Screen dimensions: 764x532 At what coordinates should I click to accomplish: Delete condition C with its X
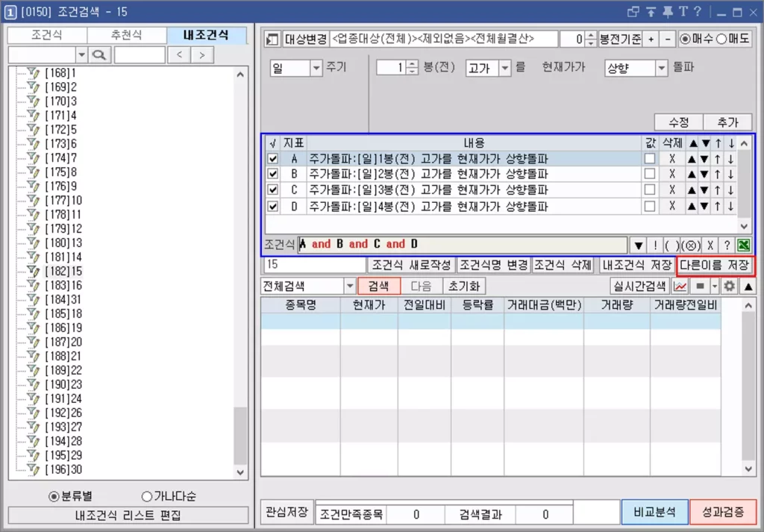coord(672,190)
